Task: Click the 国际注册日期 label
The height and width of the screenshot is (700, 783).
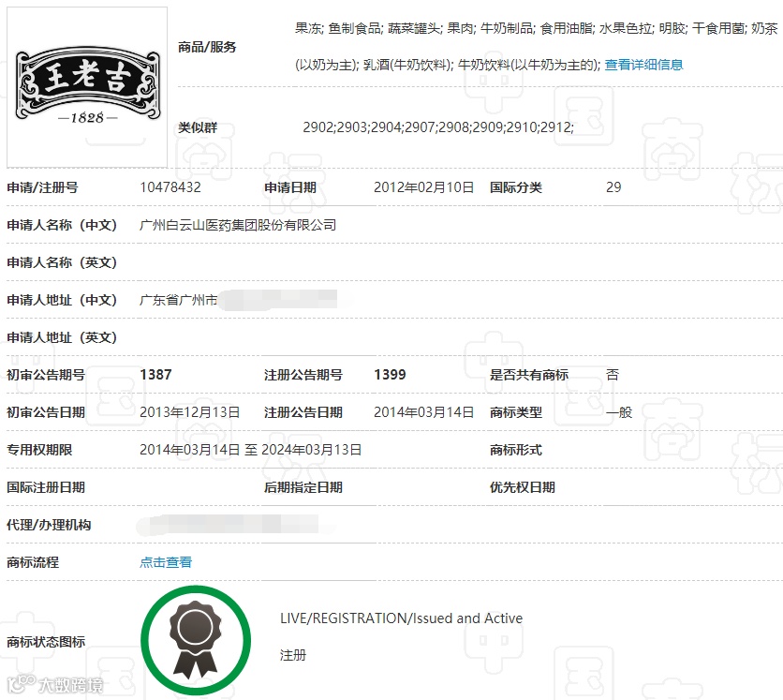Action: coord(46,487)
